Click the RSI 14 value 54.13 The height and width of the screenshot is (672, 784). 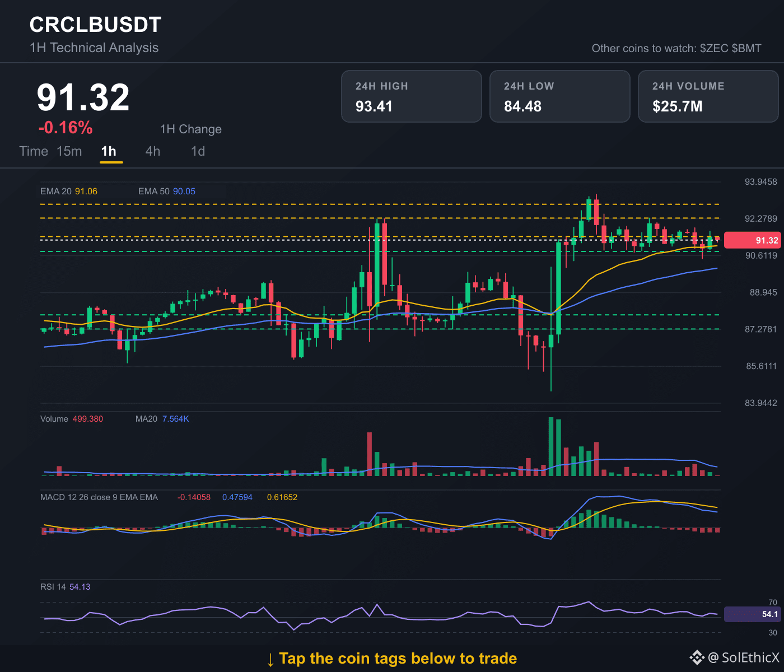(80, 587)
